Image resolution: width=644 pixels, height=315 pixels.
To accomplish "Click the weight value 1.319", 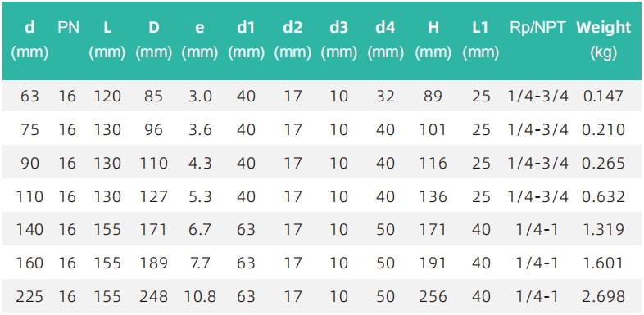I will click(x=603, y=230).
